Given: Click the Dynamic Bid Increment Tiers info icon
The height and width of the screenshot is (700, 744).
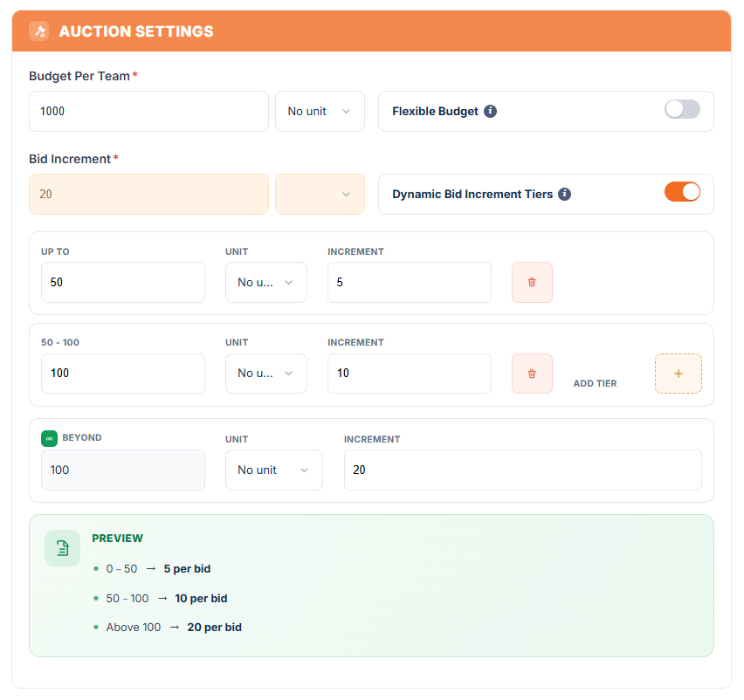Looking at the screenshot, I should [x=564, y=194].
